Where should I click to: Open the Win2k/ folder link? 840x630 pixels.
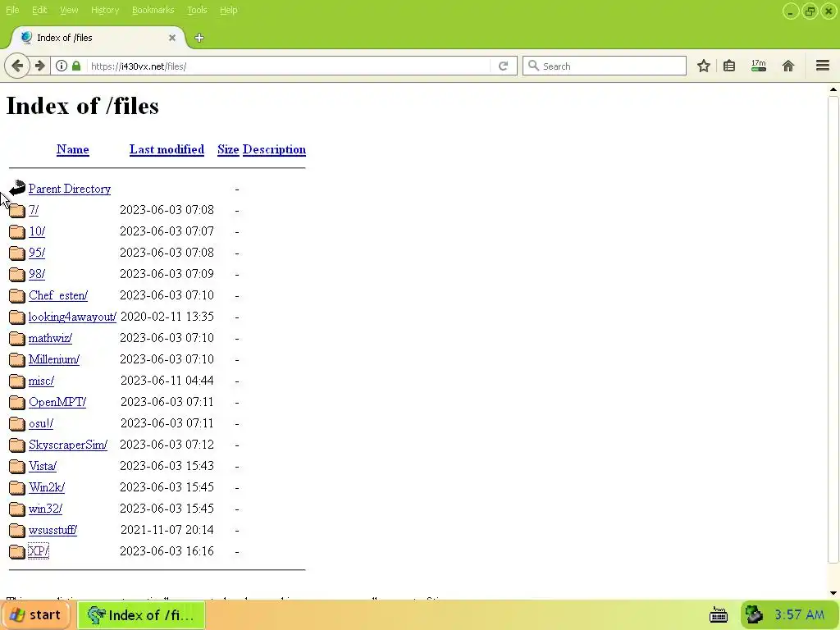click(47, 487)
